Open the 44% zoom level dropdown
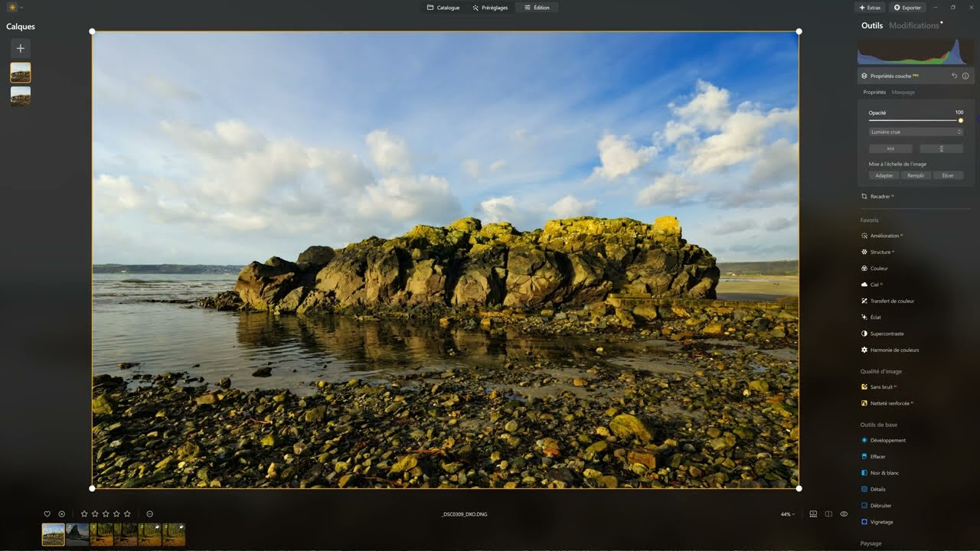 click(x=787, y=514)
